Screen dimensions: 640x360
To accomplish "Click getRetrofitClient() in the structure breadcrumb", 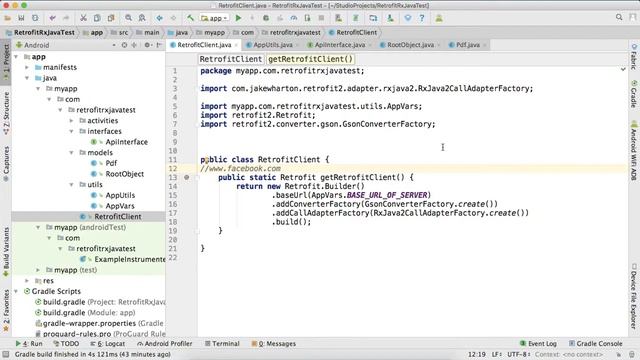I will click(311, 59).
